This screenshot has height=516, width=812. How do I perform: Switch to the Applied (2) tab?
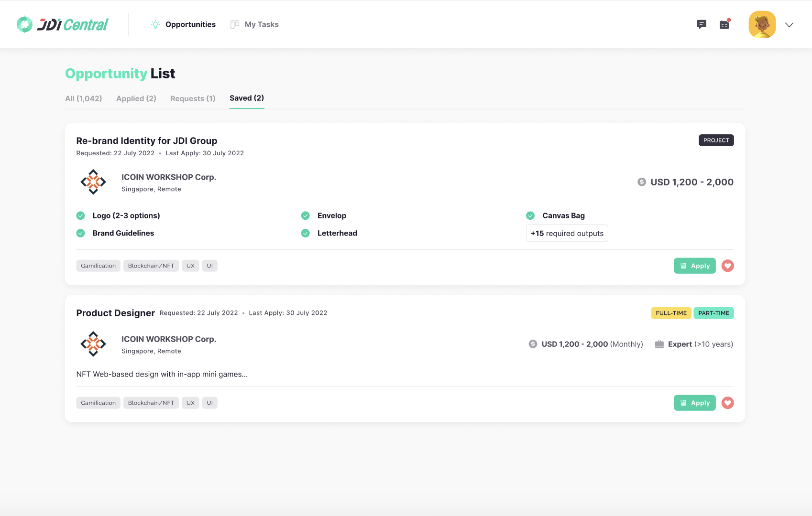pos(136,98)
